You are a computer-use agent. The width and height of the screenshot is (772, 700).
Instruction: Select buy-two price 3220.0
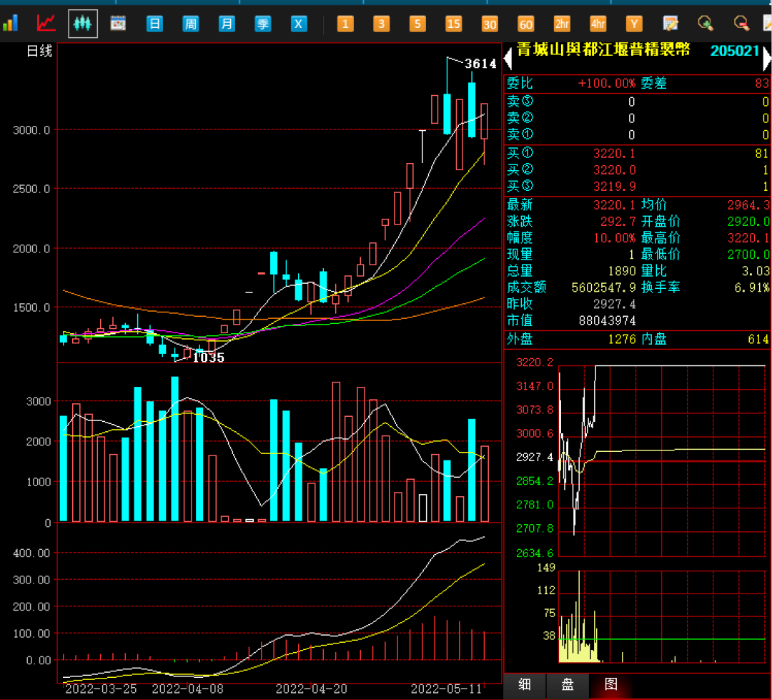(x=614, y=170)
